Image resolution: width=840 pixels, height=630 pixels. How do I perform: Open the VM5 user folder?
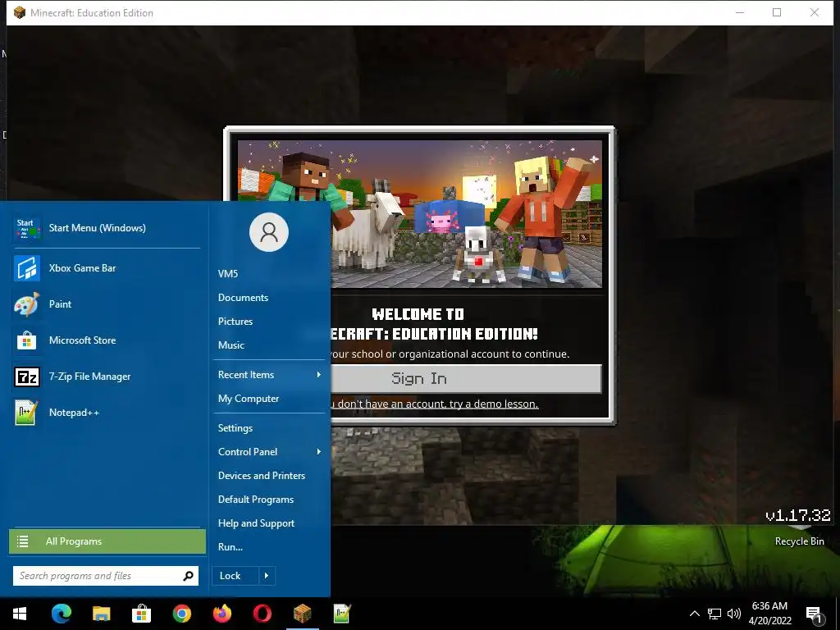(228, 274)
